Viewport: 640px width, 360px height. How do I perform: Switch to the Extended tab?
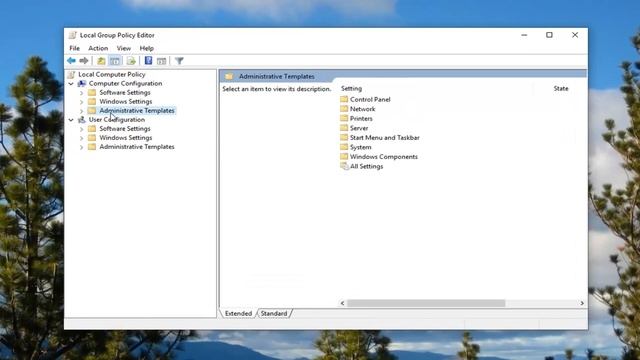click(x=238, y=313)
